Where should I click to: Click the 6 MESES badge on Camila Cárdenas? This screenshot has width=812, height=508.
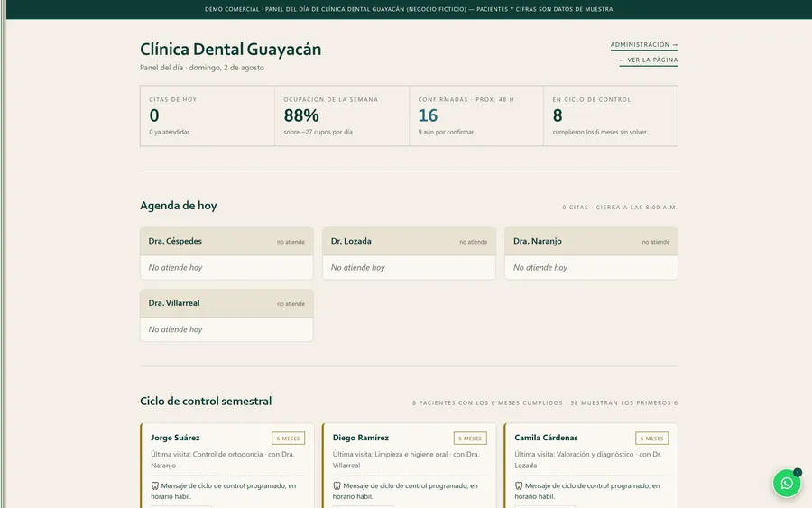[x=651, y=439]
